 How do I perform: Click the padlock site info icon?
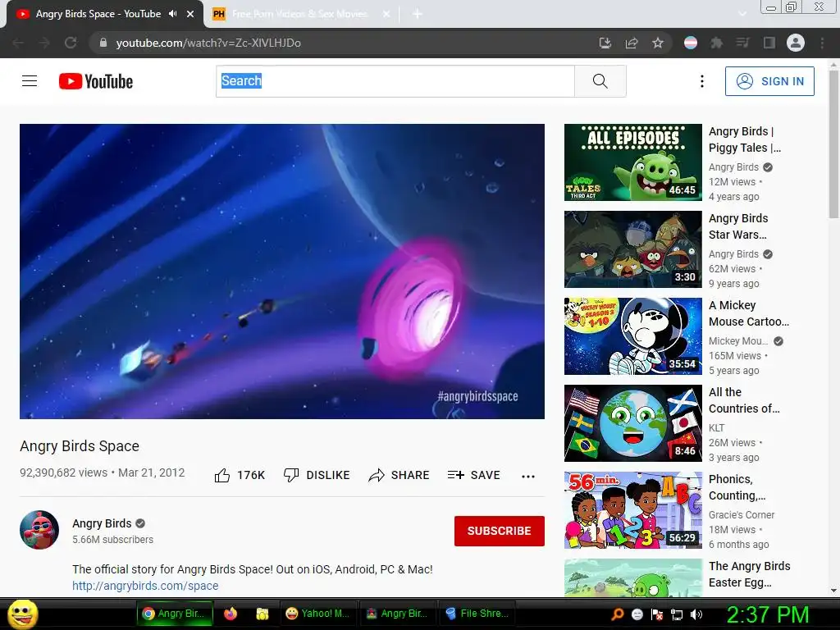[x=103, y=43]
